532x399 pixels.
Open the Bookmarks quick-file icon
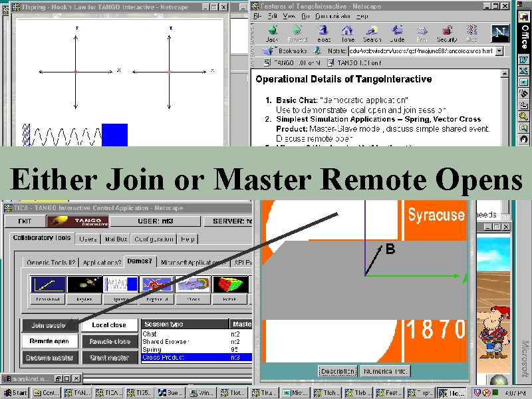[x=268, y=51]
